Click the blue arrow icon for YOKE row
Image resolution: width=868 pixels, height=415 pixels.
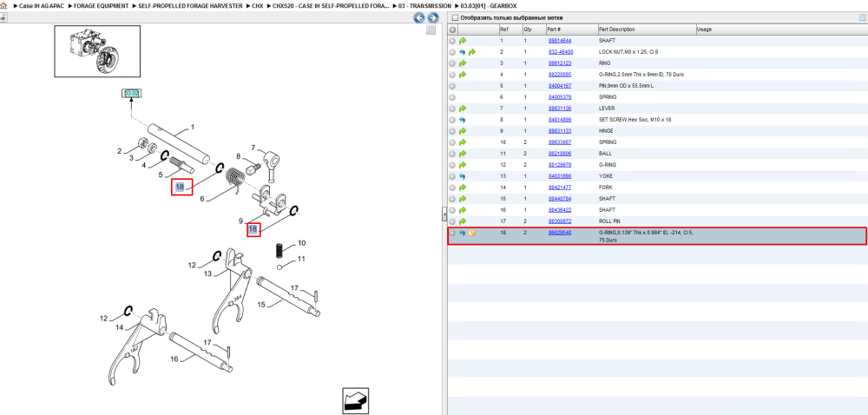coord(463,176)
